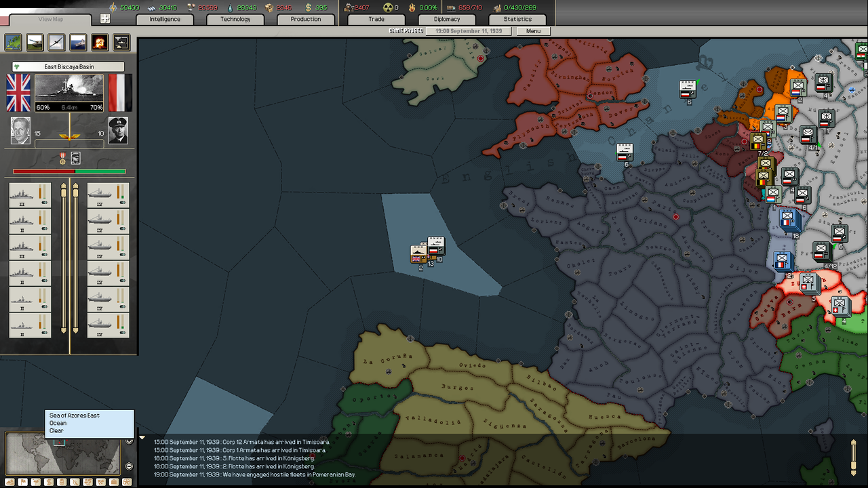
Task: Click the nuclear radiation symbol icon
Action: point(388,7)
